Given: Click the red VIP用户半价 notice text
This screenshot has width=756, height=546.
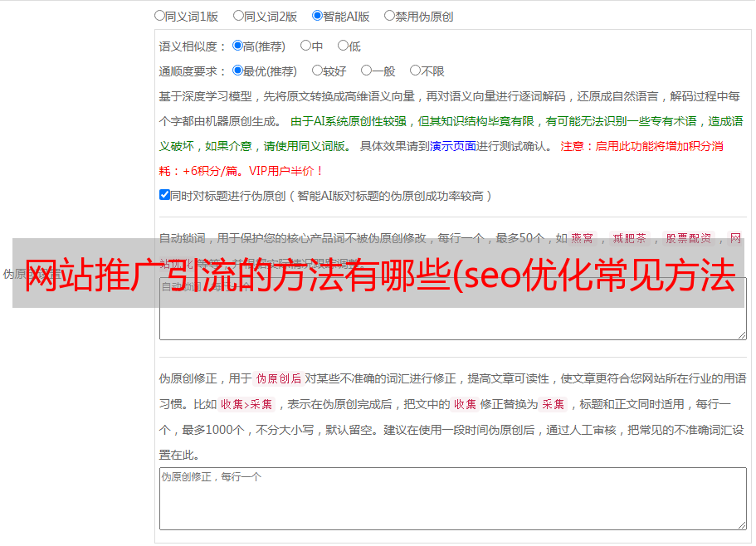Looking at the screenshot, I should tap(285, 171).
